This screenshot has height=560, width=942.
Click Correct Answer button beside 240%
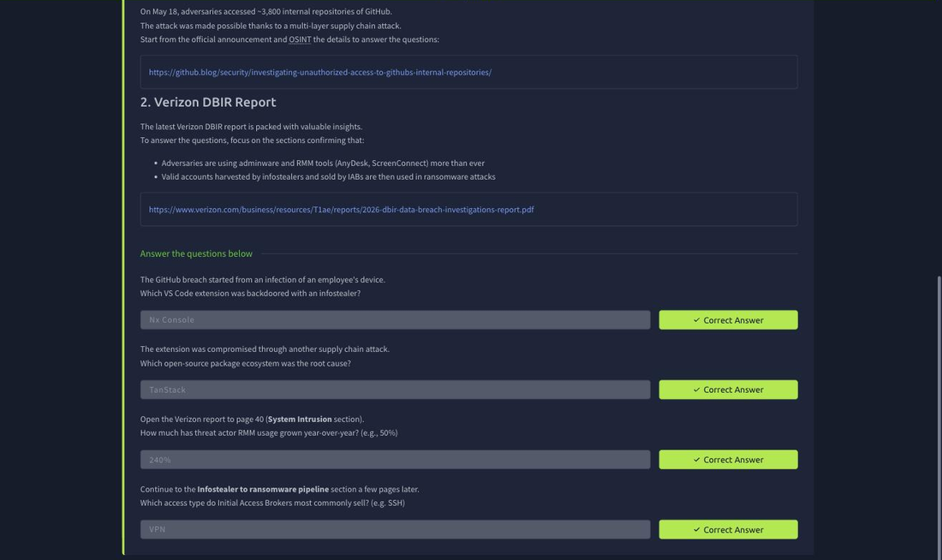[728, 460]
